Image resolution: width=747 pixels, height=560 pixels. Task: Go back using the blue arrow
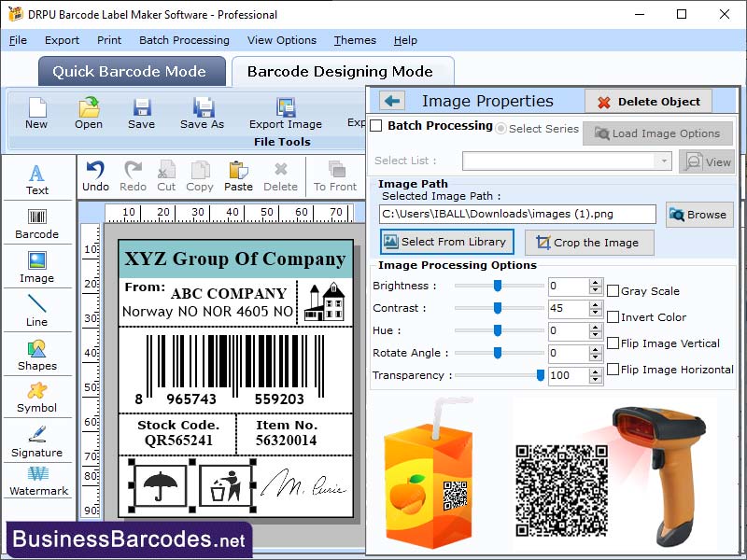tap(392, 101)
